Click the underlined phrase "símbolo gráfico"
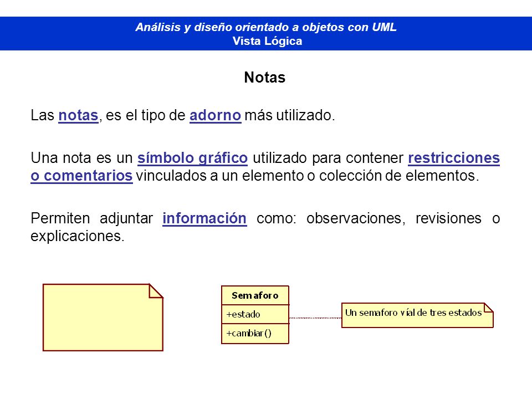 pyautogui.click(x=192, y=158)
